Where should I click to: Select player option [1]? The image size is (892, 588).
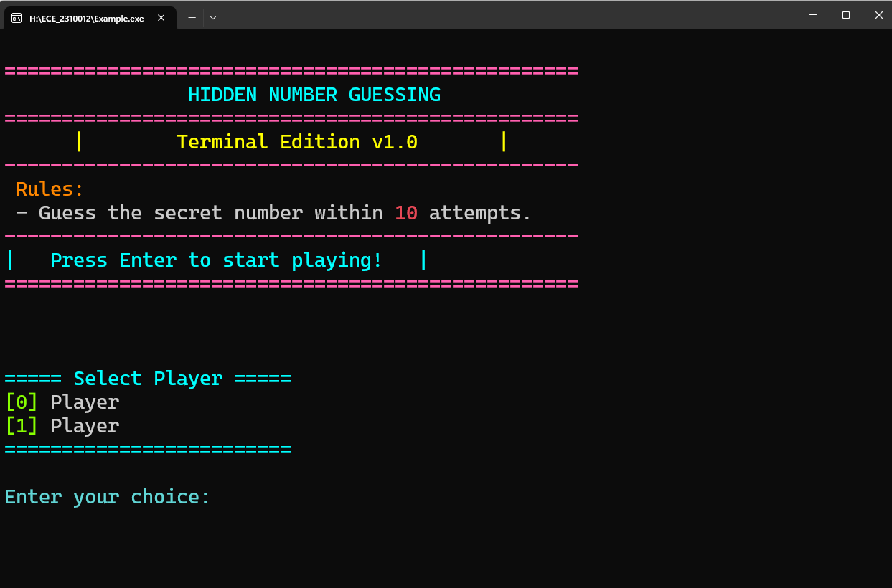[62, 425]
